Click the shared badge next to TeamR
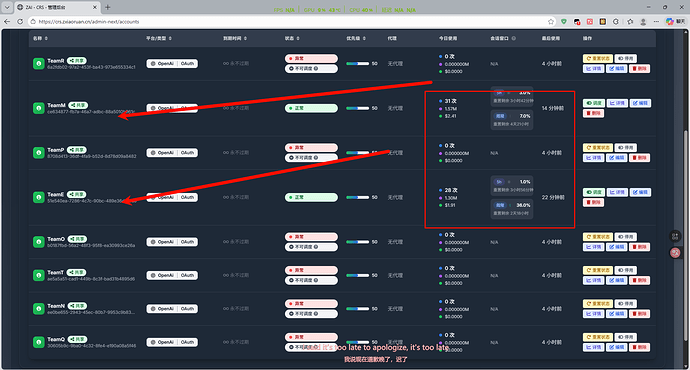Viewport: 690px width, 370px height. (x=77, y=60)
